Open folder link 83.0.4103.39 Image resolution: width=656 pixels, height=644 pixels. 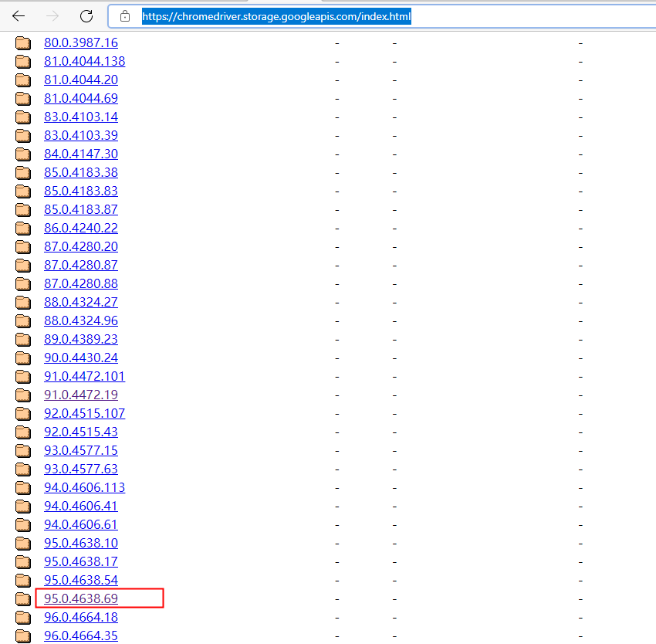point(81,135)
